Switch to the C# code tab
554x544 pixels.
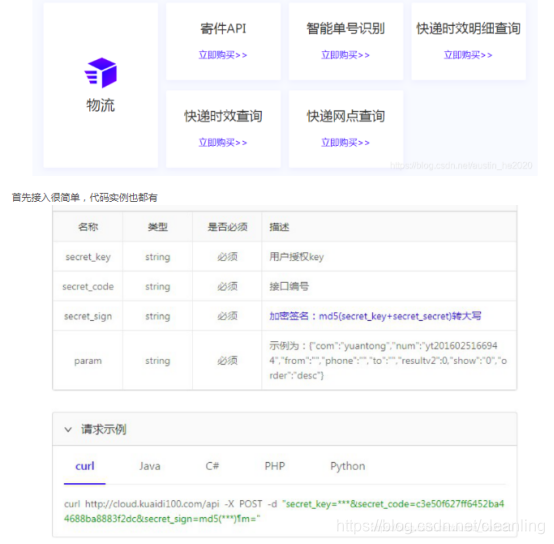pos(212,466)
